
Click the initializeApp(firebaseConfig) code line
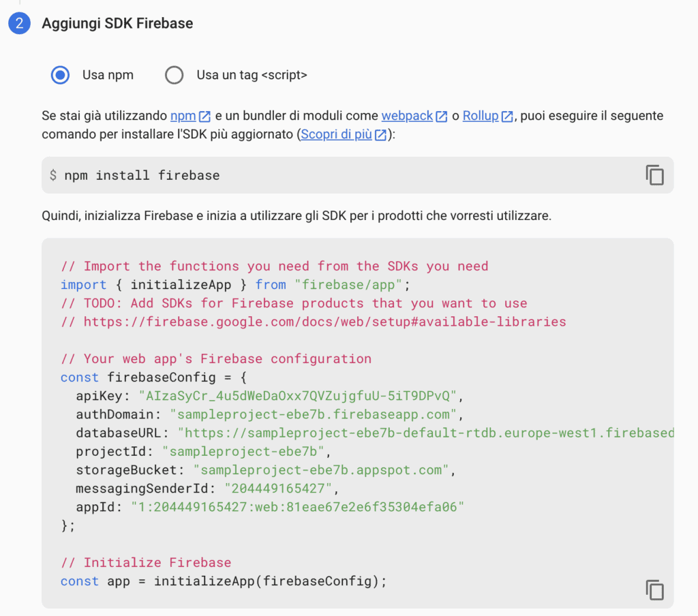tap(224, 581)
